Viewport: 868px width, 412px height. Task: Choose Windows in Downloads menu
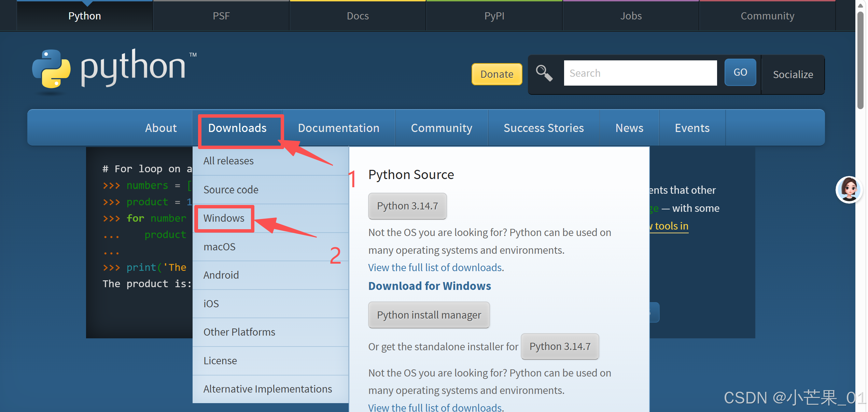(270, 218)
